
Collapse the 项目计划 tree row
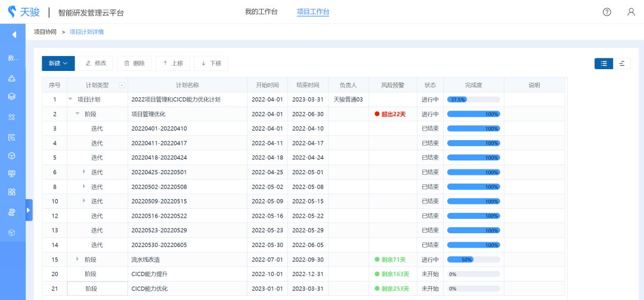coord(70,100)
